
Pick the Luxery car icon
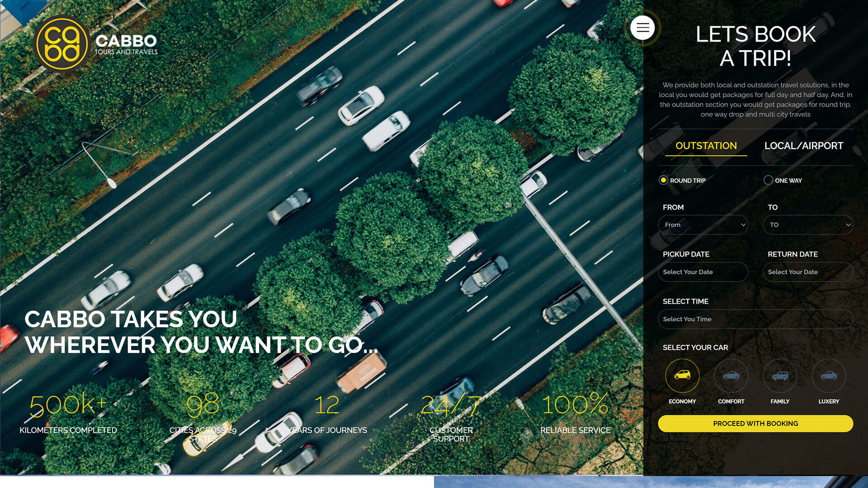tap(829, 375)
